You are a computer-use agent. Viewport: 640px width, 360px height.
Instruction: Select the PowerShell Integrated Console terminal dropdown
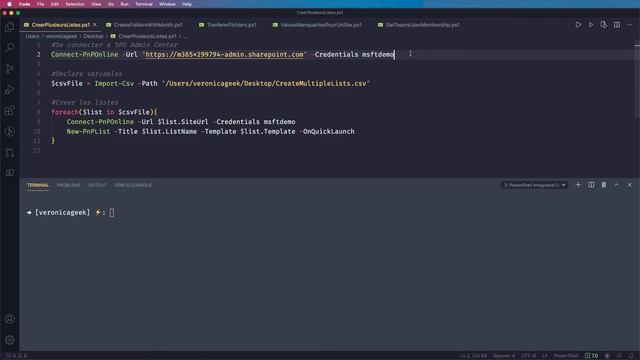pyautogui.click(x=534, y=185)
